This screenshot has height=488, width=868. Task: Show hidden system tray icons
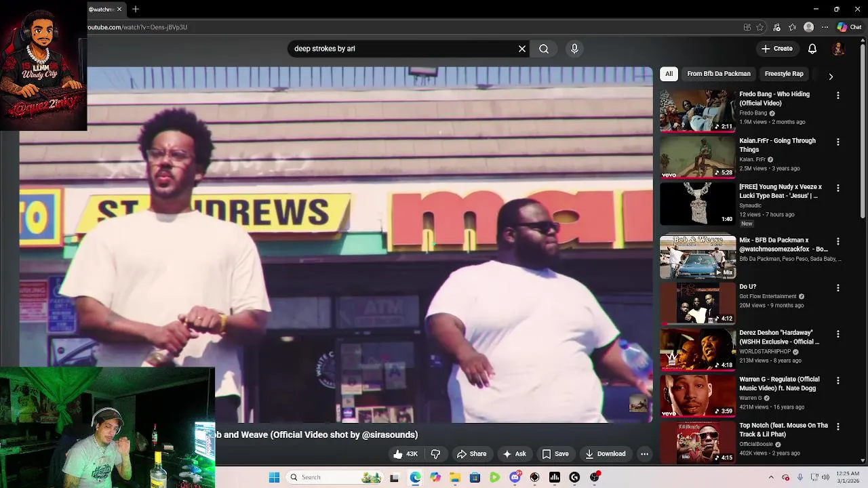(771, 477)
